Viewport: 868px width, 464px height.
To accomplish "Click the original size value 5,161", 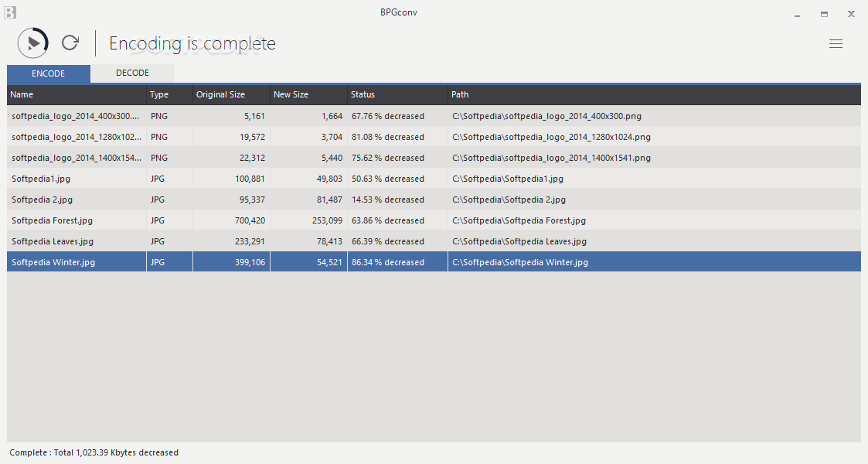I will click(254, 116).
